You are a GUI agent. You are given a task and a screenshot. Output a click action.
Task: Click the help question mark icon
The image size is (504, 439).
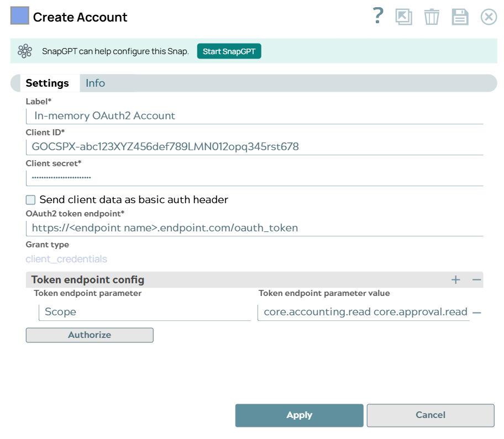click(x=378, y=17)
